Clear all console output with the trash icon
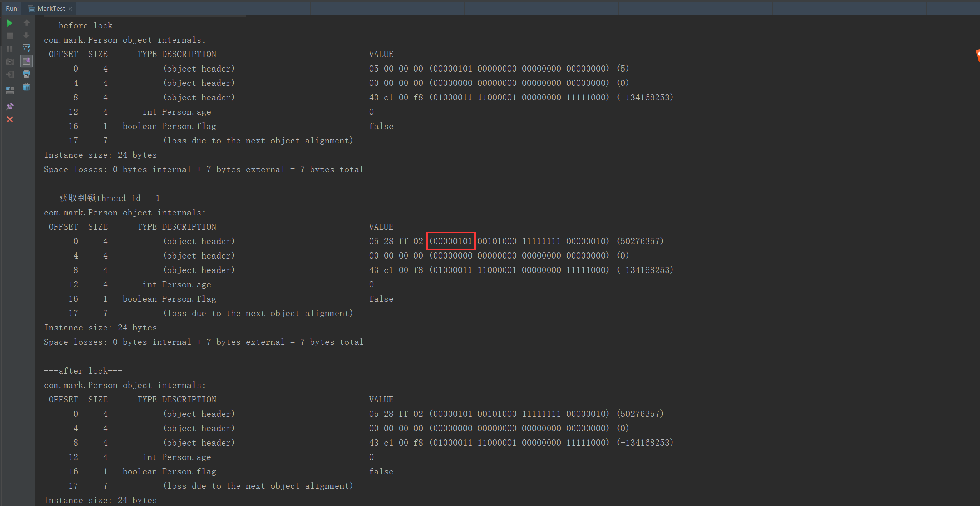This screenshot has width=980, height=506. click(26, 87)
